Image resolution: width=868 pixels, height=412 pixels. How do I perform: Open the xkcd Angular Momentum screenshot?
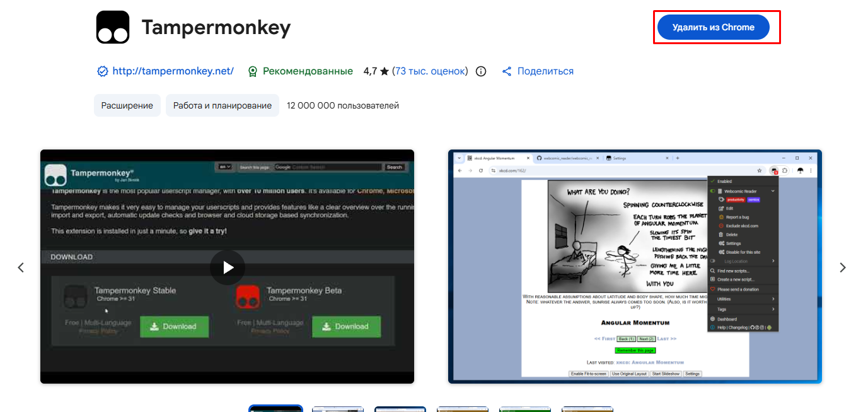coord(635,266)
